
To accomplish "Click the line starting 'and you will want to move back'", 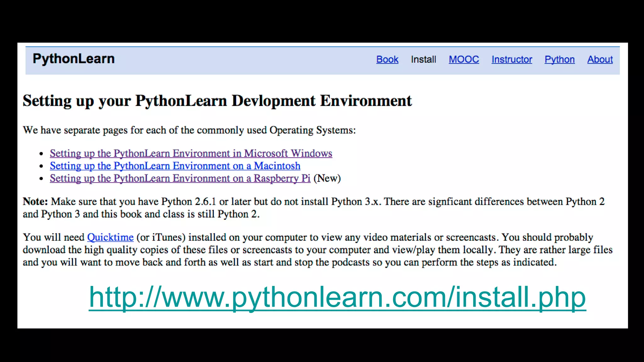I will point(290,262).
